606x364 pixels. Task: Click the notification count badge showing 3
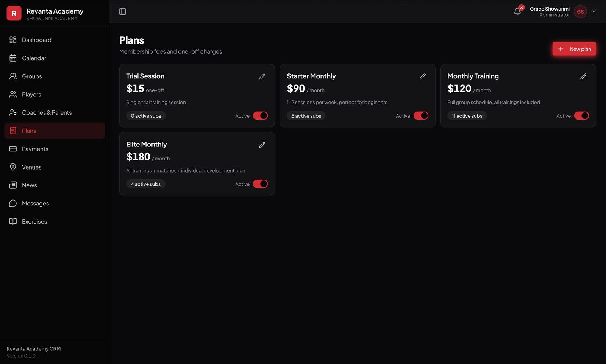(x=522, y=8)
